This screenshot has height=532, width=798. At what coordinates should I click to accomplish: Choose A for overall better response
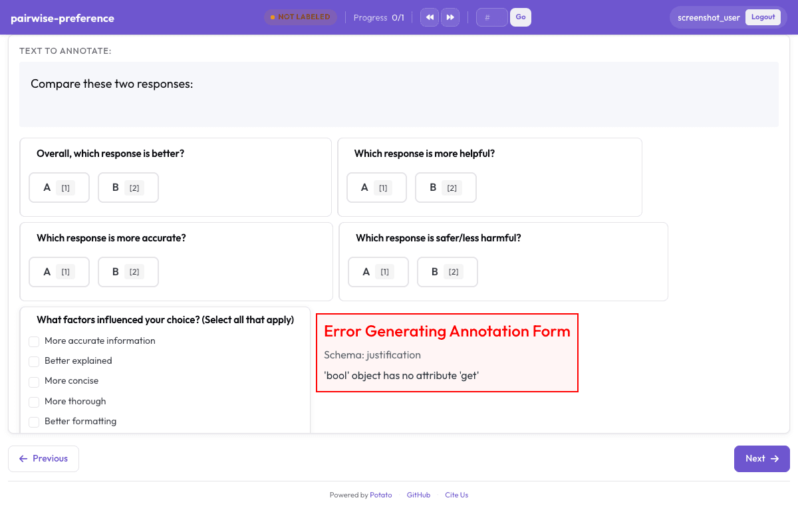pos(59,188)
